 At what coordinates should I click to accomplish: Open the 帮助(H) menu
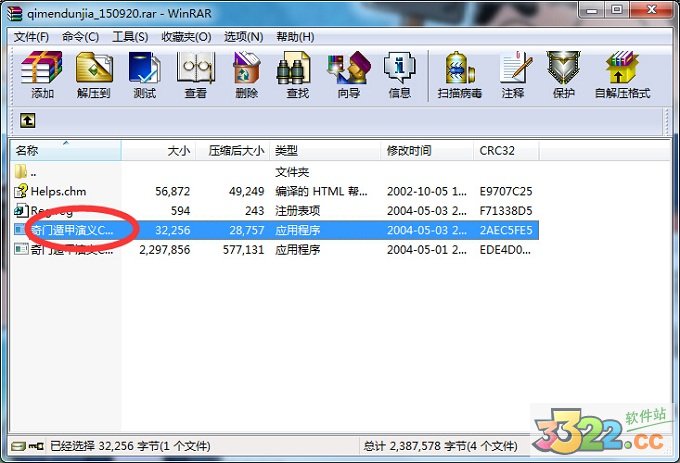[295, 37]
